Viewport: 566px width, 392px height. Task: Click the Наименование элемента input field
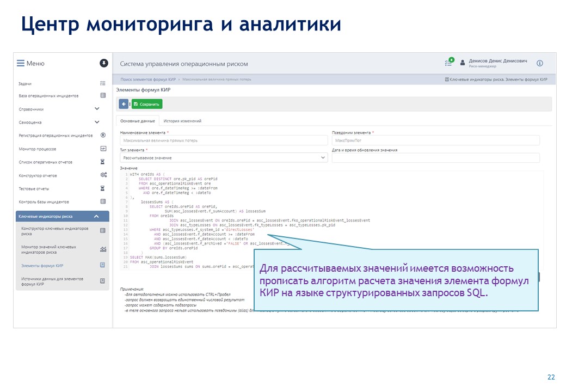pyautogui.click(x=224, y=140)
